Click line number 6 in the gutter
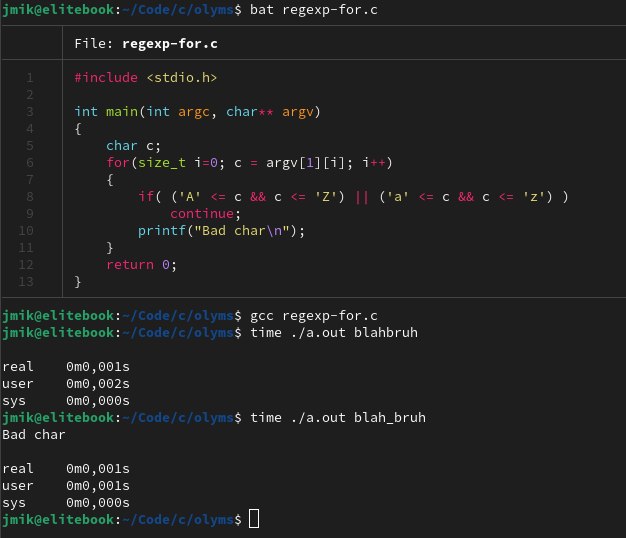This screenshot has height=538, width=626. tap(30, 163)
